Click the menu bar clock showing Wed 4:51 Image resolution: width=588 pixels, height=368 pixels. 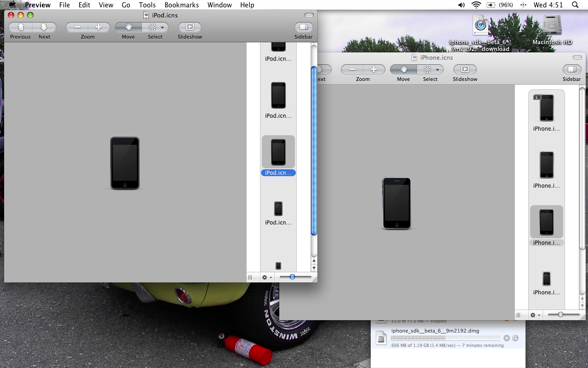[548, 5]
